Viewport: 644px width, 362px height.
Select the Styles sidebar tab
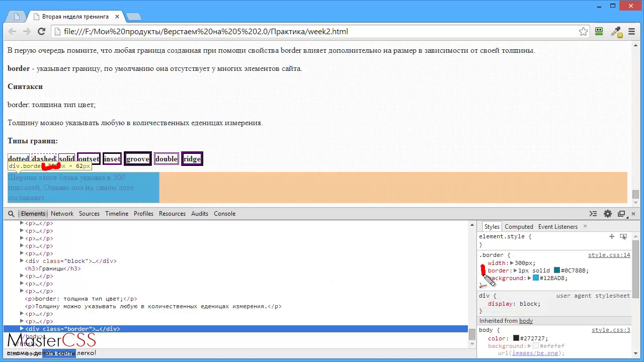(492, 227)
